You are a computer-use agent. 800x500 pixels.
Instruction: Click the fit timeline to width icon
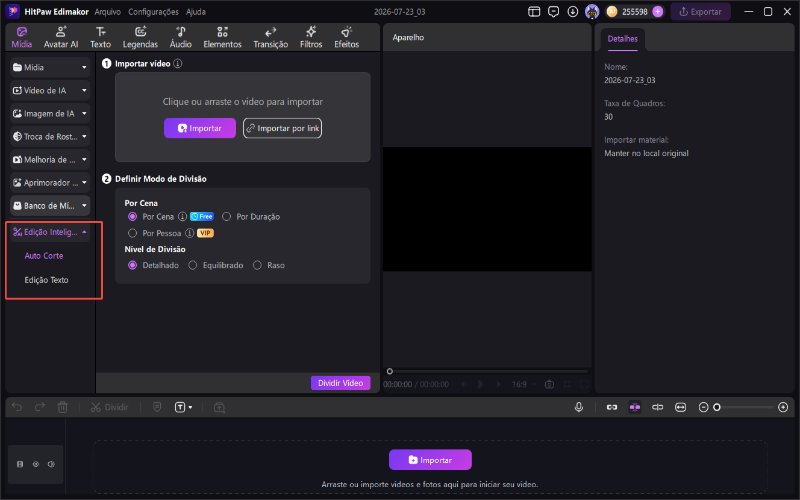point(681,407)
